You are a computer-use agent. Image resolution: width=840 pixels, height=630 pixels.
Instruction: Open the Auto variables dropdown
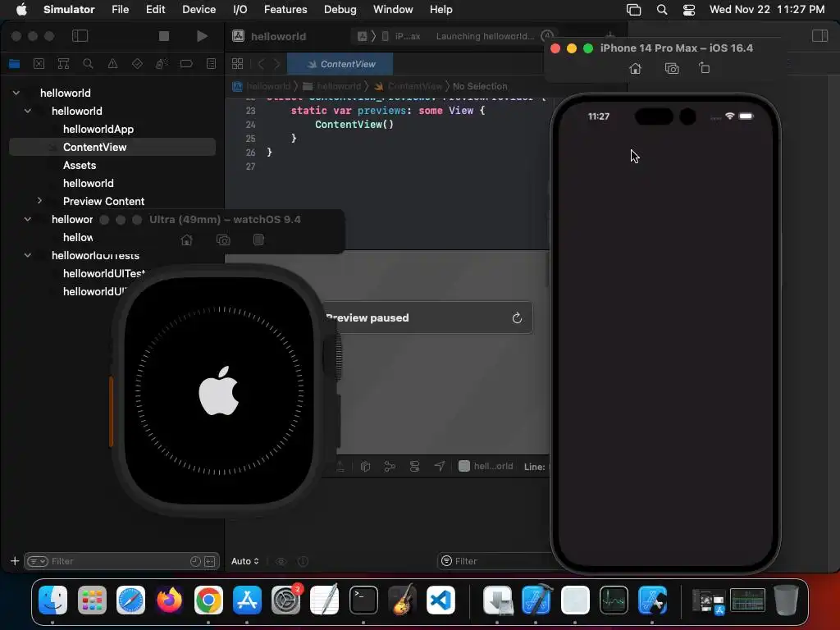(x=244, y=561)
